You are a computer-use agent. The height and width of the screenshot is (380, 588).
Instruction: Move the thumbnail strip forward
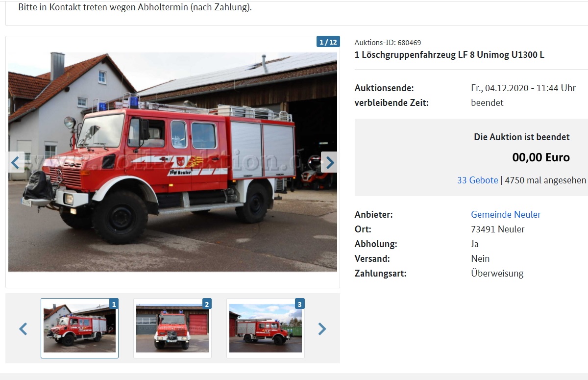tap(322, 329)
